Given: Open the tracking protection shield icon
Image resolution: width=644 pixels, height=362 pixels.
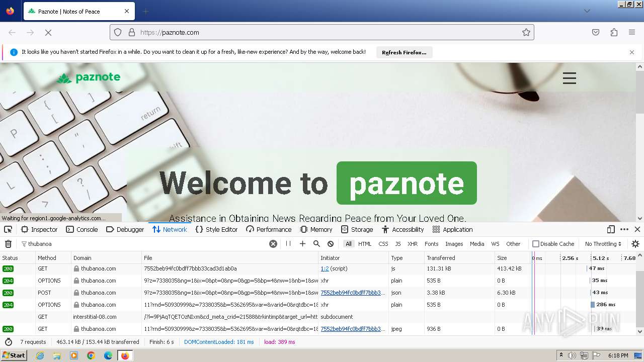Looking at the screenshot, I should coord(118,32).
